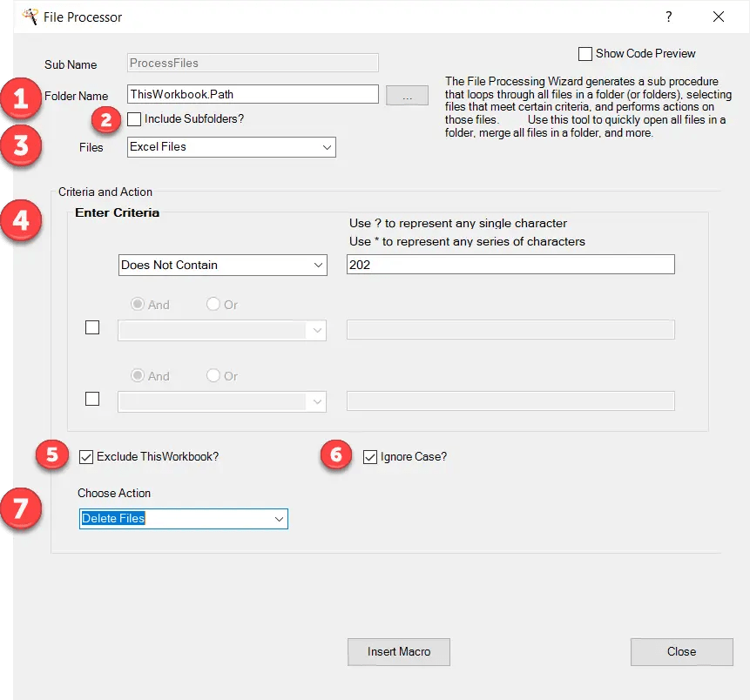Toggle the Show Code Preview option
The image size is (750, 700).
pyautogui.click(x=585, y=53)
